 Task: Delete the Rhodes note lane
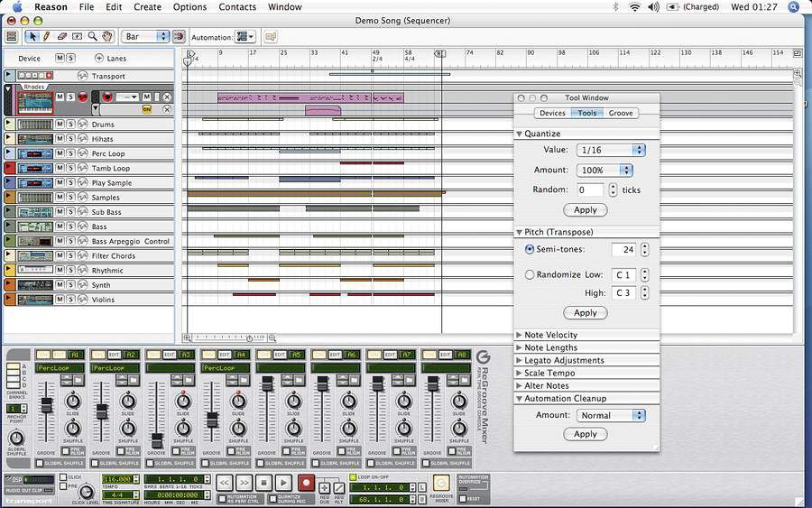pos(167,97)
